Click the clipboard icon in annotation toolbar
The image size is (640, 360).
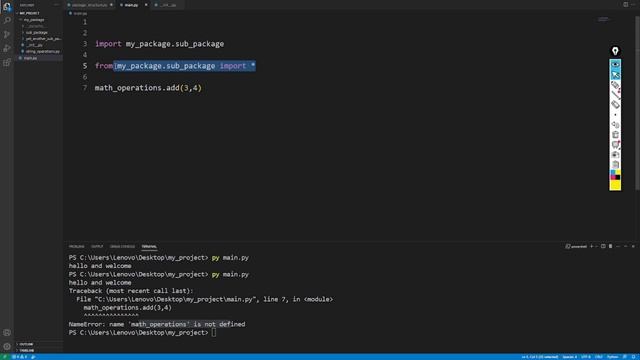(615, 164)
